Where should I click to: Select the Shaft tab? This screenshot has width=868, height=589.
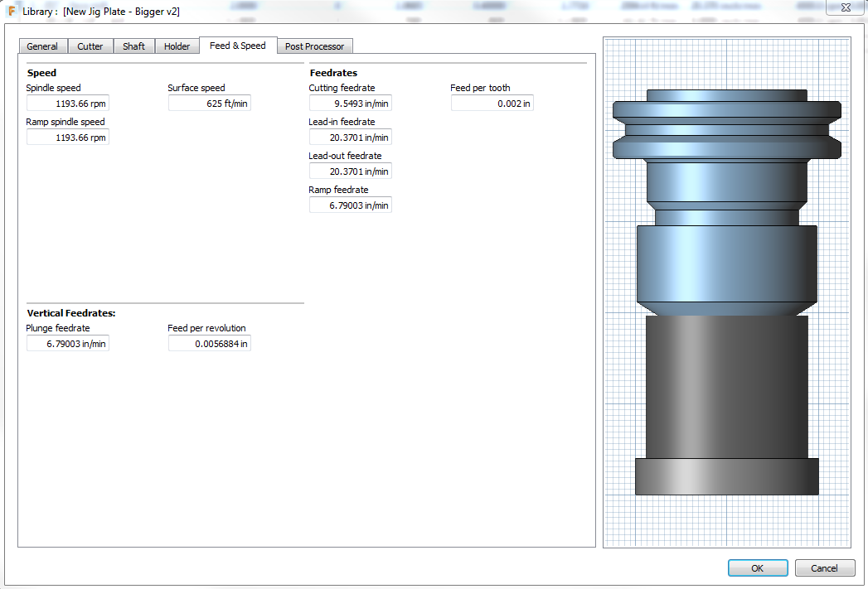point(133,46)
